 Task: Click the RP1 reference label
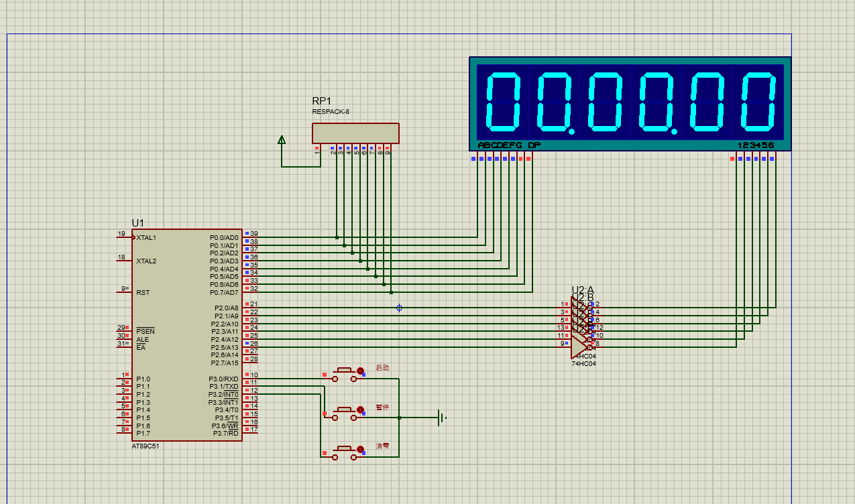pyautogui.click(x=321, y=101)
